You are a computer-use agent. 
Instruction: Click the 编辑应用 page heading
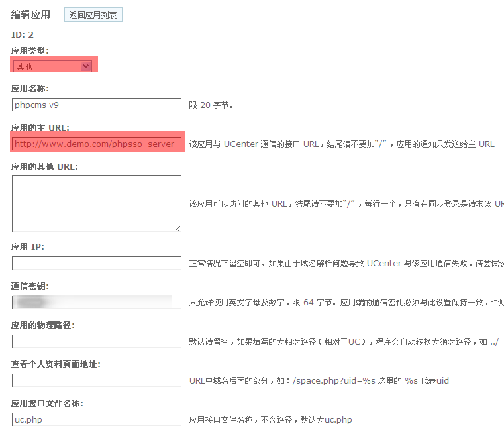pos(30,14)
